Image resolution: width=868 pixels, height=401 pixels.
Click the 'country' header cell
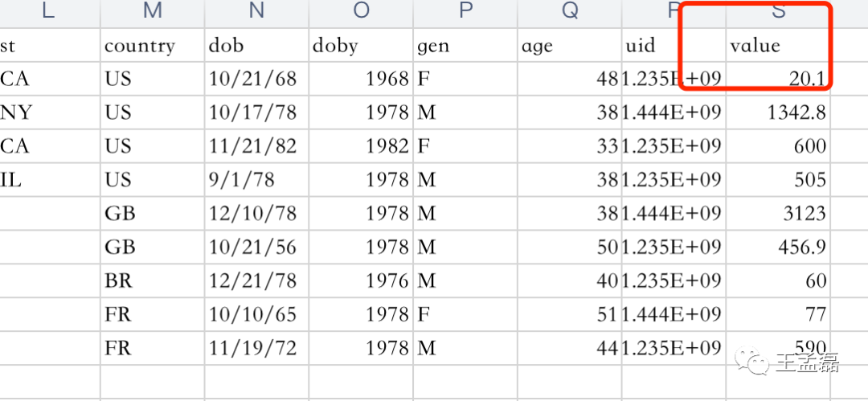click(x=152, y=46)
